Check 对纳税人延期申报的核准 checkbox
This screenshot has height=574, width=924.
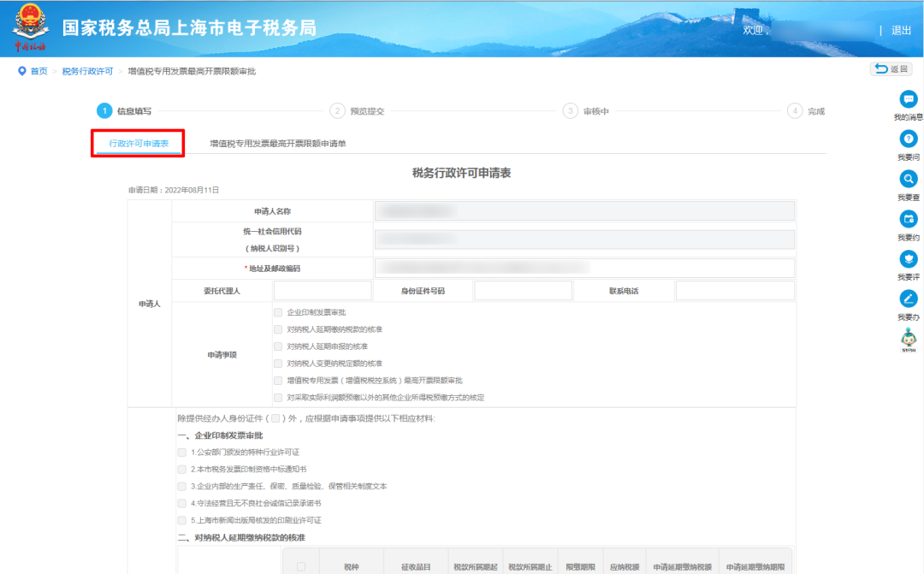(x=278, y=346)
